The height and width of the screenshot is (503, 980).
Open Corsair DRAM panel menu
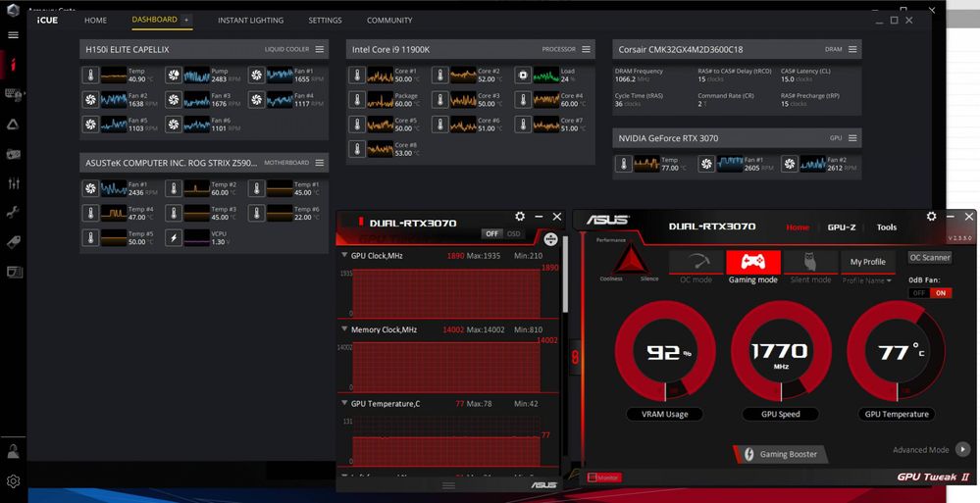click(x=852, y=49)
